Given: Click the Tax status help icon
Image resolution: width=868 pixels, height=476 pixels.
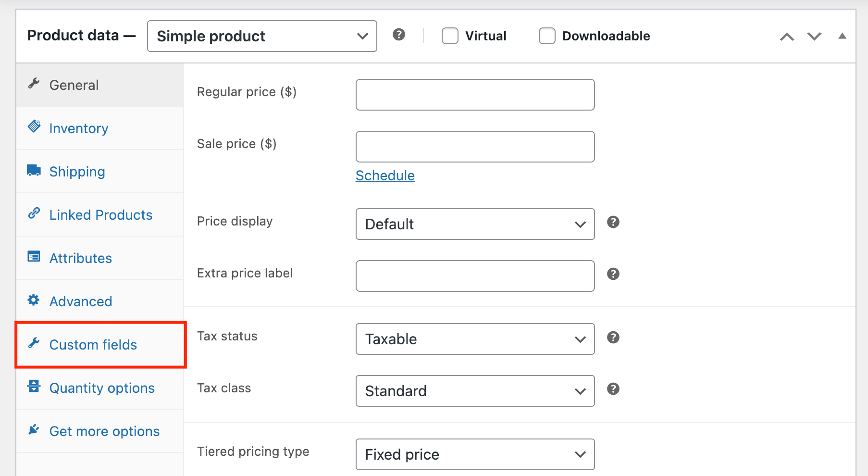Looking at the screenshot, I should click(x=613, y=337).
